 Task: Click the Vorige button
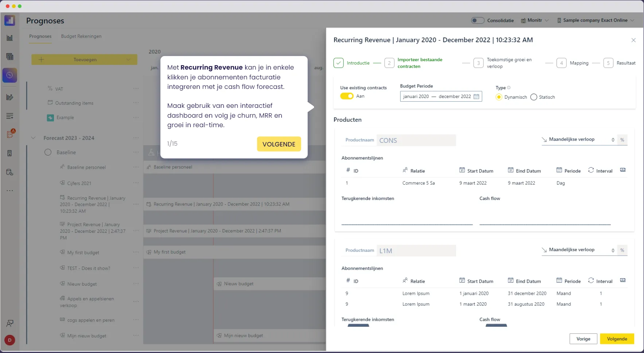pos(583,339)
